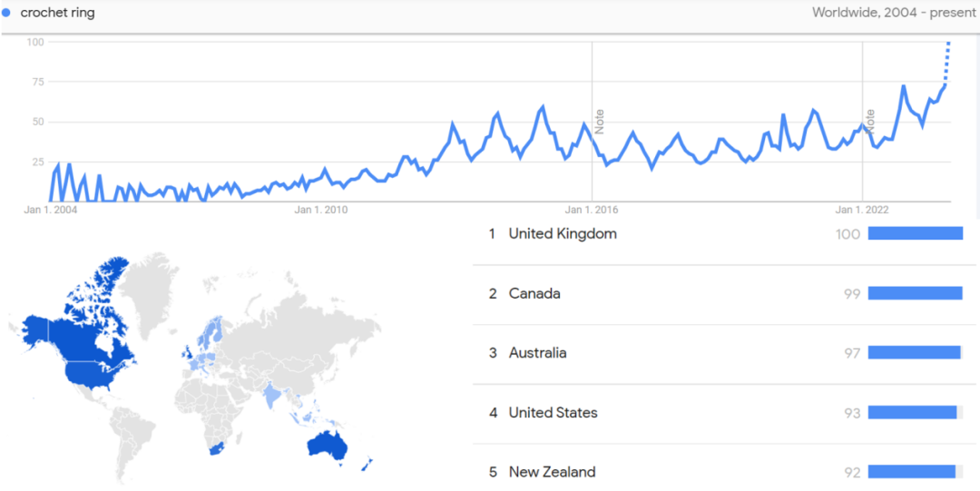This screenshot has width=980, height=491.
Task: Click the Worldwide, 2004 - present label
Action: [893, 13]
